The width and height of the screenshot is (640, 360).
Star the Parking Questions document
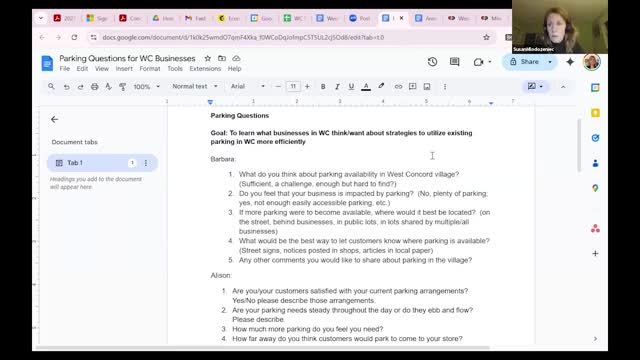pos(207,58)
